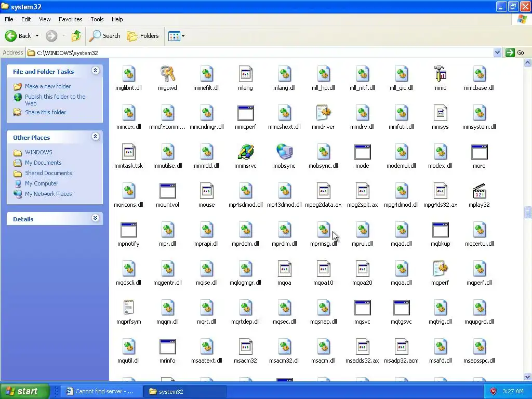532x399 pixels.
Task: Toggle the Folders pane
Action: (143, 36)
